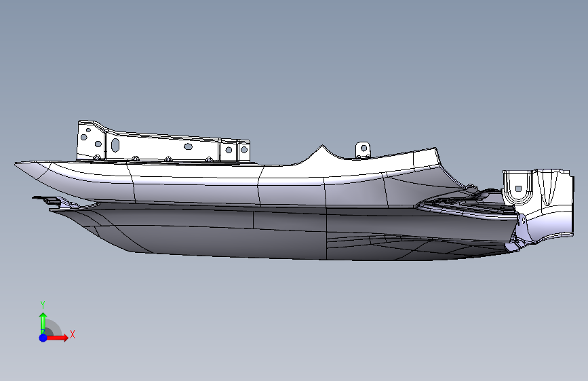
Task: Click the blue Z axis dot
Action: pos(43,338)
